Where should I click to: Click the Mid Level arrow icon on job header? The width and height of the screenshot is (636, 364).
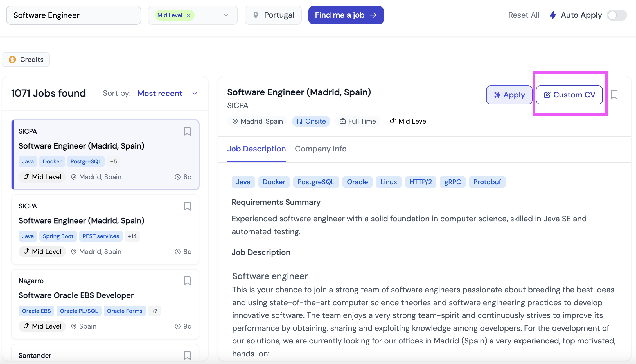coord(392,121)
